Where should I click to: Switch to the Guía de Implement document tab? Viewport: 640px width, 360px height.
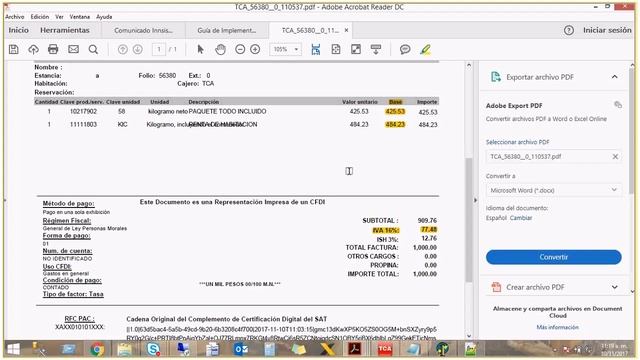[227, 30]
